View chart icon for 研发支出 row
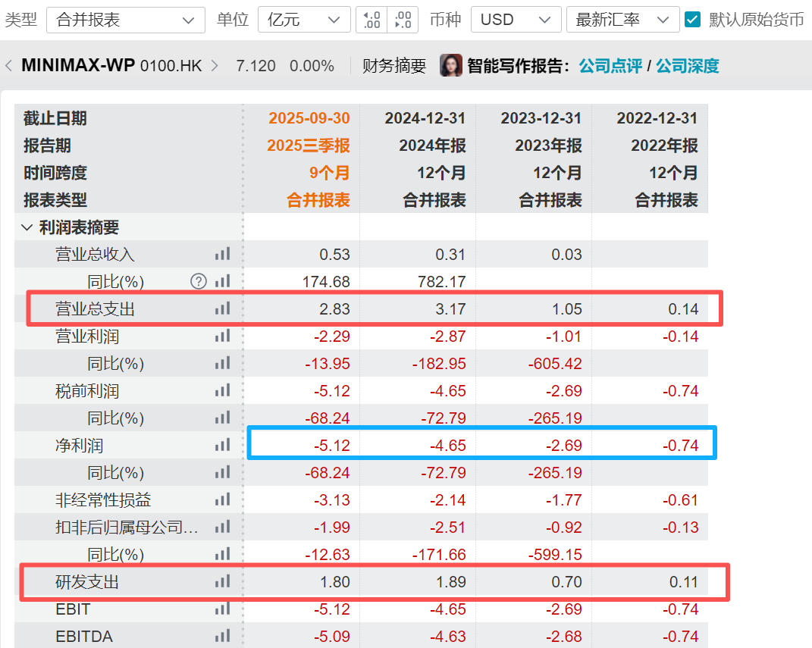The image size is (812, 648). pyautogui.click(x=222, y=582)
